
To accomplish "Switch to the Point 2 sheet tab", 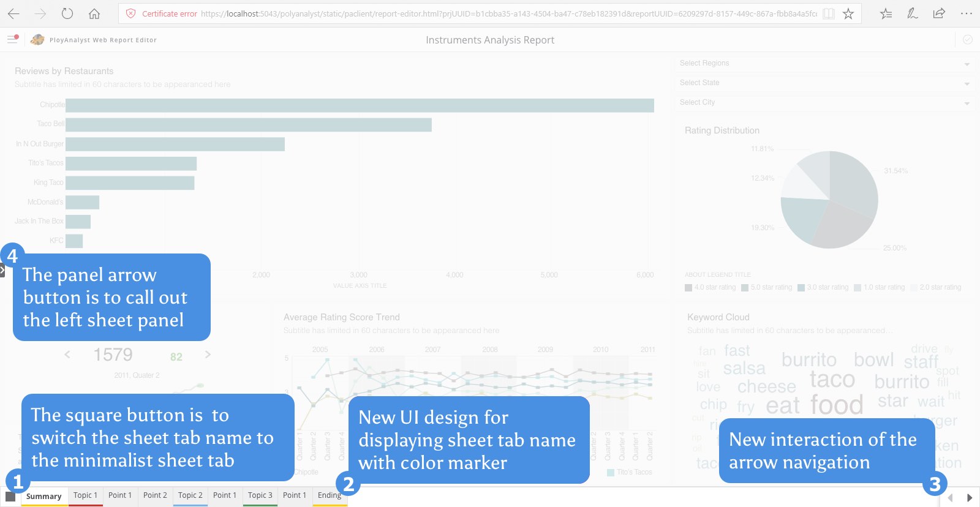I will tap(155, 496).
